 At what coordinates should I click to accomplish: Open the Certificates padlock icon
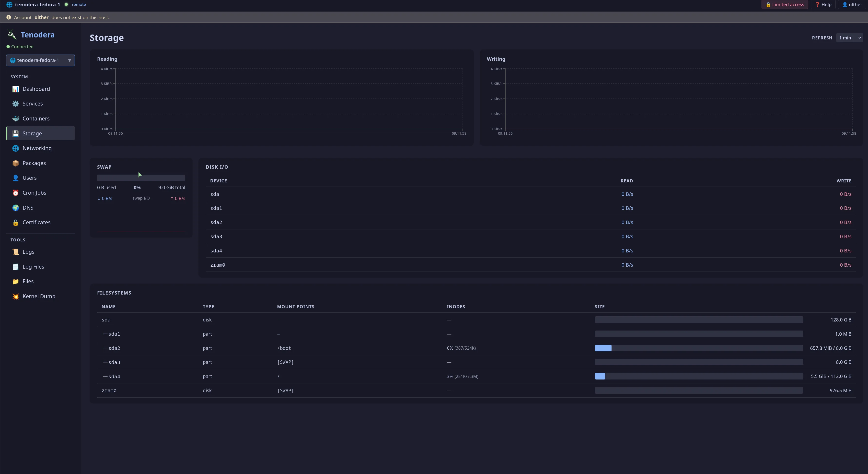[x=15, y=223]
